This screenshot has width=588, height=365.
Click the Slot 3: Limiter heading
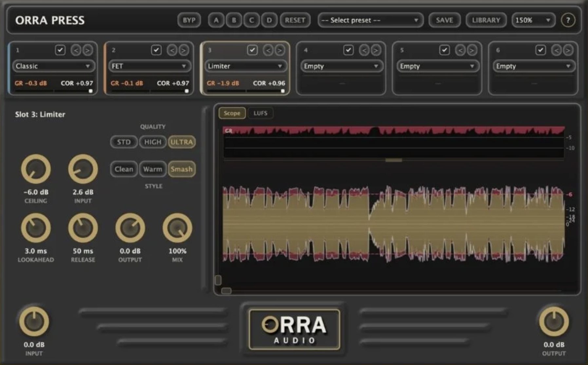coord(40,114)
